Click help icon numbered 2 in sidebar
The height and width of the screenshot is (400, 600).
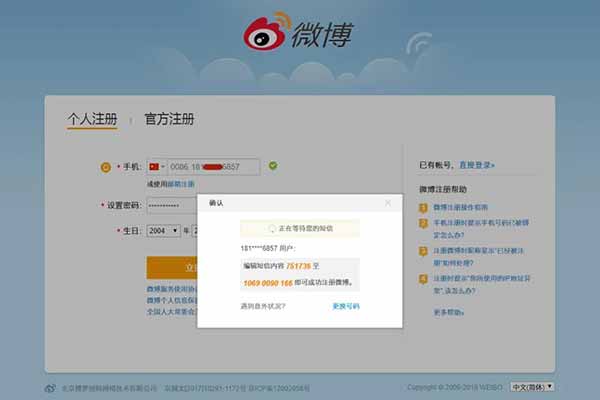[x=423, y=223]
